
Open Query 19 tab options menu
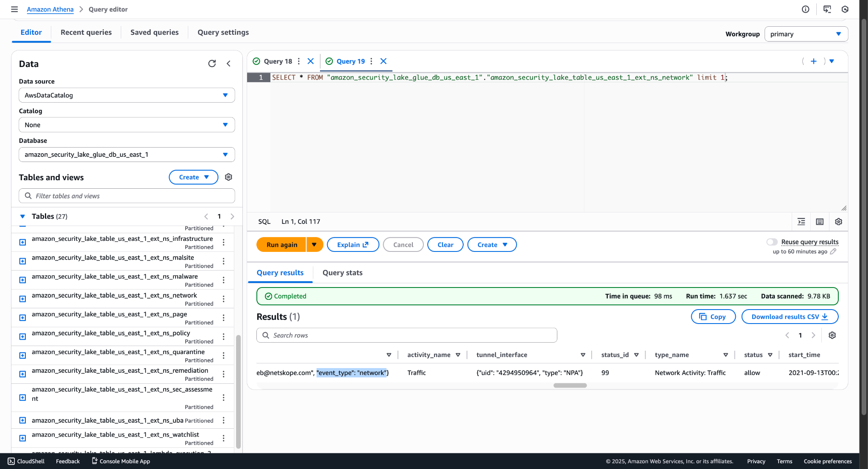[371, 61]
